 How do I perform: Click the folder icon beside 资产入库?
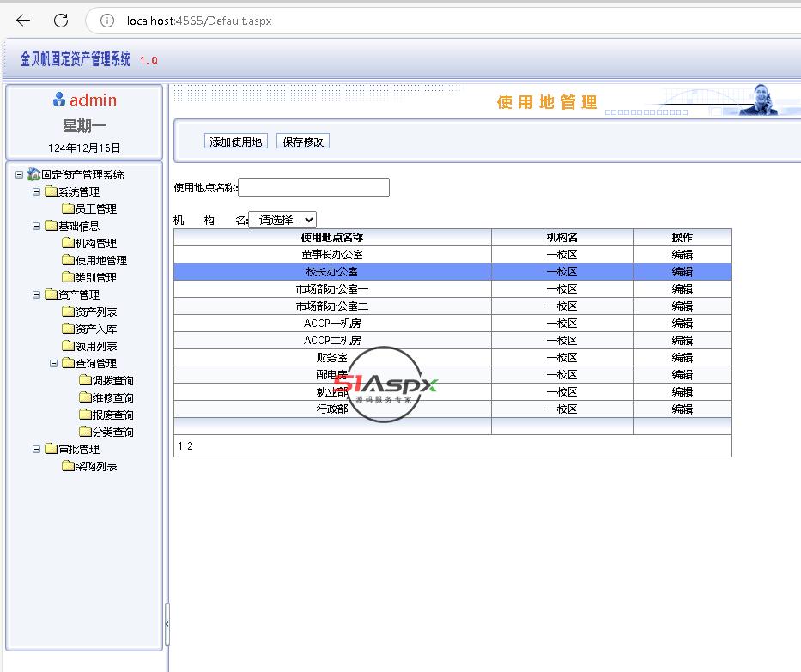tap(68, 329)
